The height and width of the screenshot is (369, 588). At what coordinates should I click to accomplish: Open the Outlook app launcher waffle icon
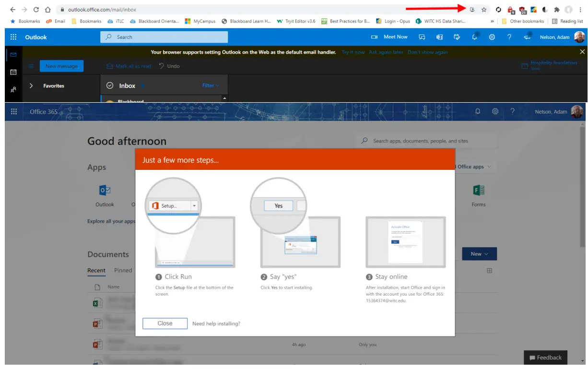coord(13,37)
